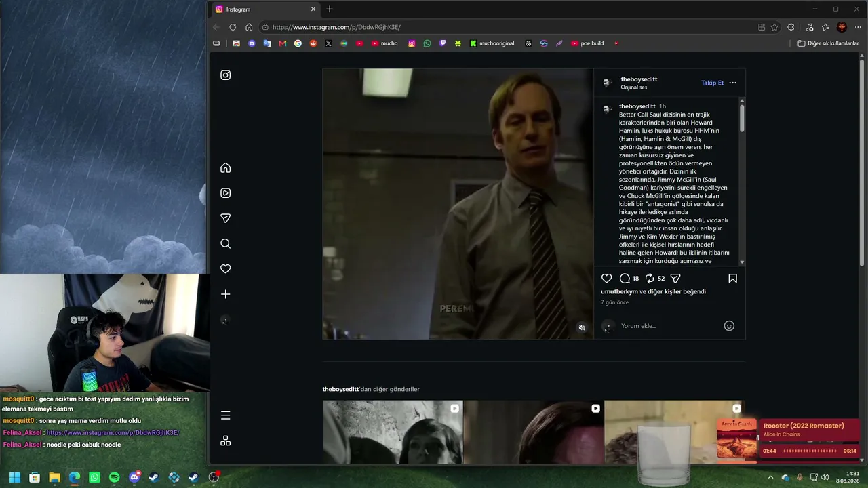Open the middle related post thumbnail

534,432
